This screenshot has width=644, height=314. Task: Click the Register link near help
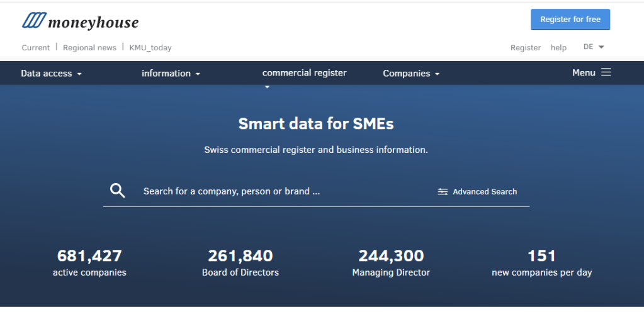click(x=525, y=48)
